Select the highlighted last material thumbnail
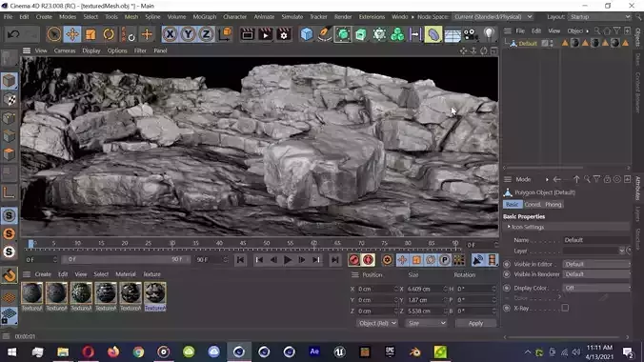Image resolution: width=644 pixels, height=362 pixels. click(155, 293)
